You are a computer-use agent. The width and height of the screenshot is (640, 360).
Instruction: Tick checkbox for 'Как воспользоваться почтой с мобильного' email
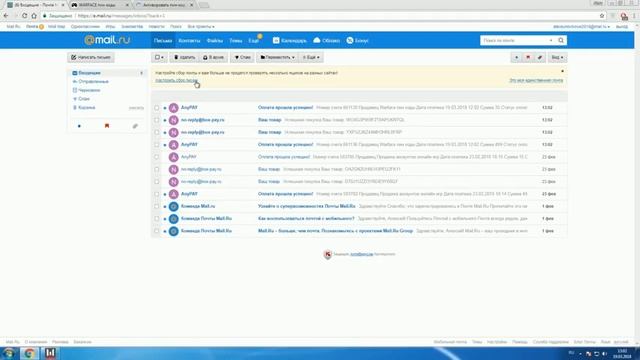click(157, 219)
